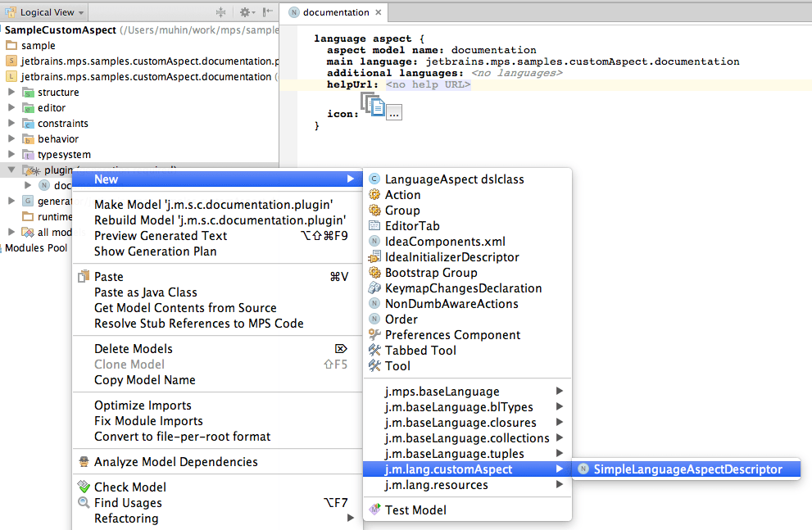Screen dimensions: 812x530
Task: Choose Make Model 'j.m.s.c.documentation.plugin'
Action: [217, 205]
